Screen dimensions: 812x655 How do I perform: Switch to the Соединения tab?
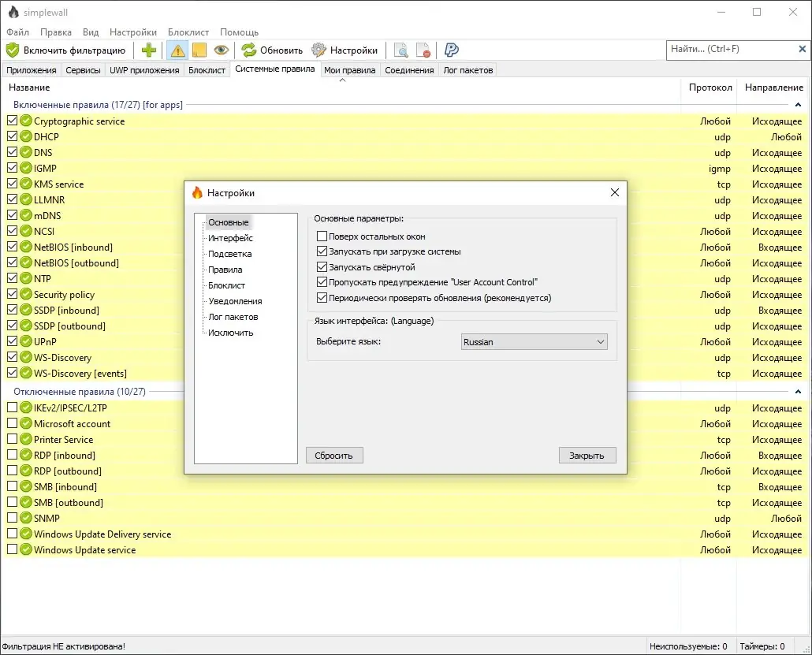409,70
